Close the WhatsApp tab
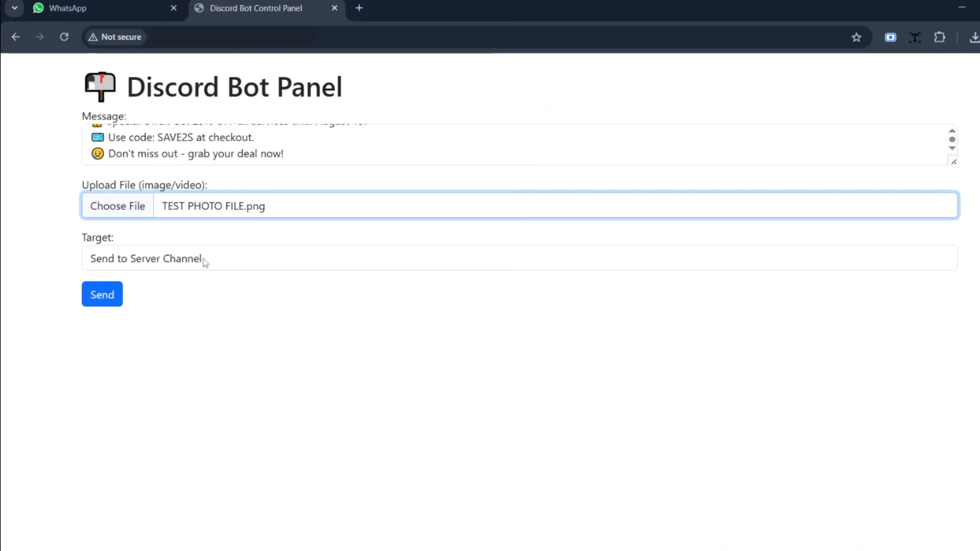 pyautogui.click(x=174, y=8)
